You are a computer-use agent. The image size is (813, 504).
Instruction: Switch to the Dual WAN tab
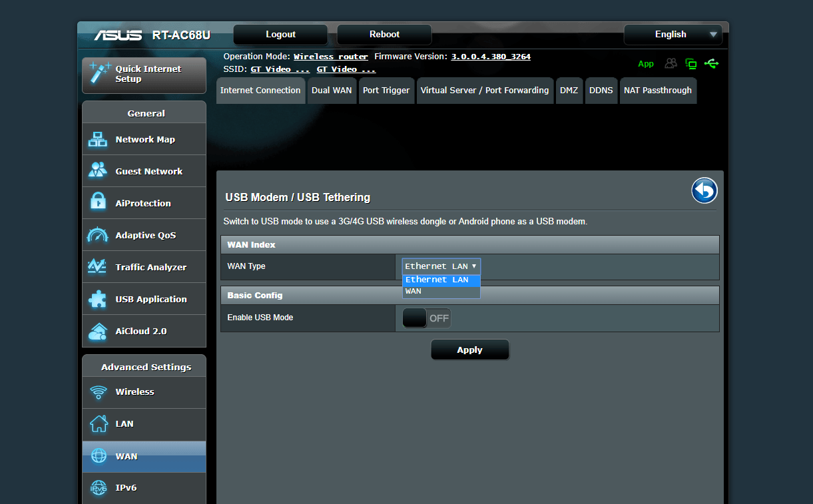(332, 91)
